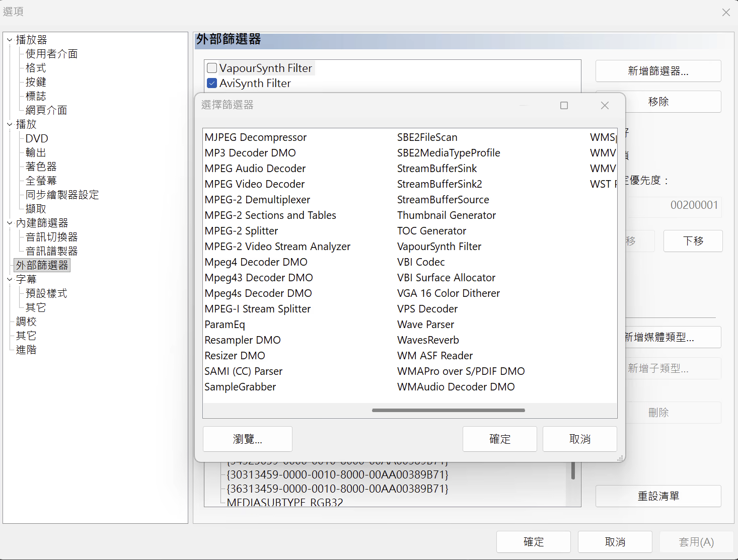
Task: Close the 選擇篩選器 dialog
Action: click(605, 105)
